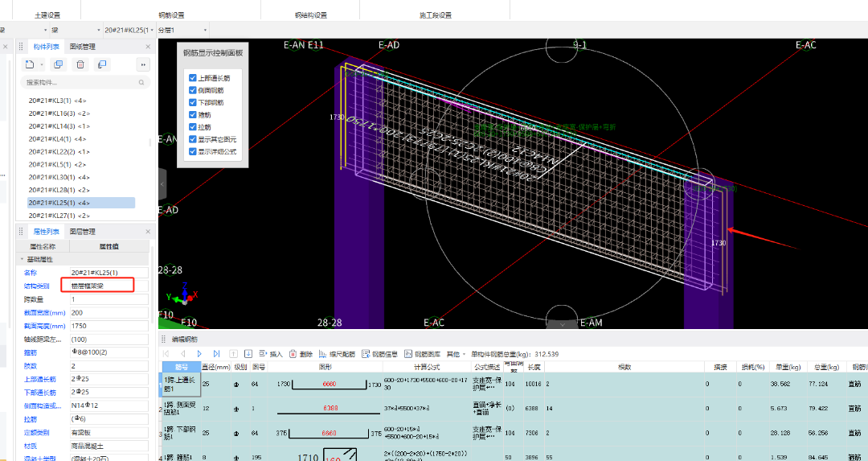This screenshot has height=461, width=868.
Task: Close the 构件列表 panel
Action: click(x=148, y=47)
